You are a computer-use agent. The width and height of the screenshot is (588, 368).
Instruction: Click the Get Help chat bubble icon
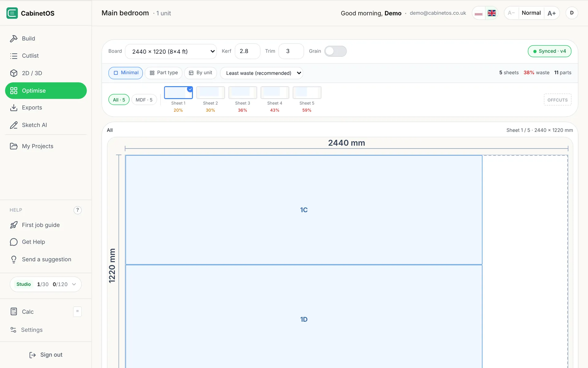[14, 242]
